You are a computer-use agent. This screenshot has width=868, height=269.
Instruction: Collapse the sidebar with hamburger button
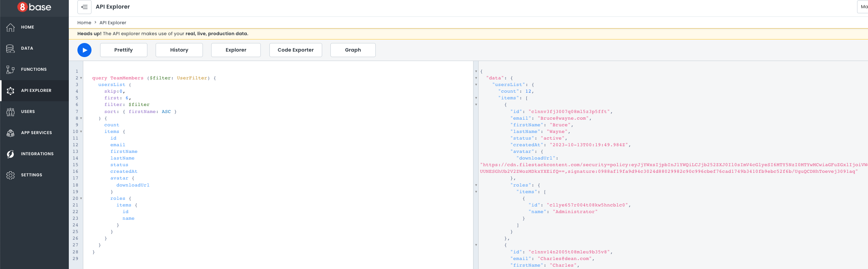pos(84,7)
